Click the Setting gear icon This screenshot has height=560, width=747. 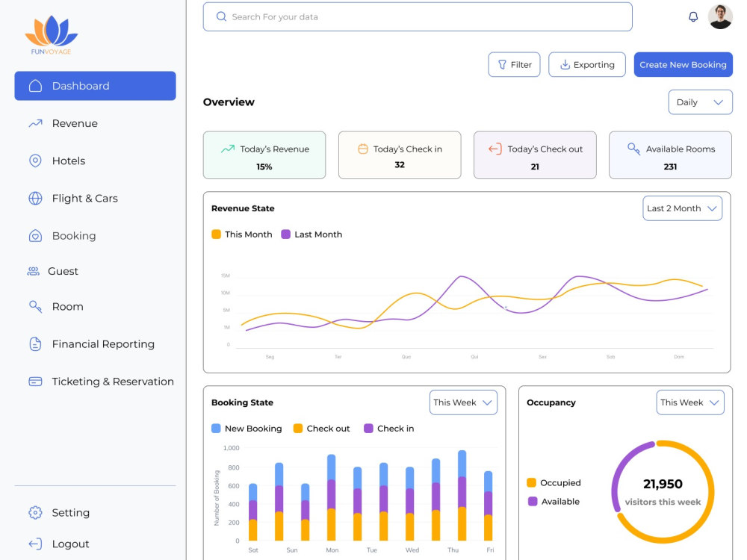point(35,512)
